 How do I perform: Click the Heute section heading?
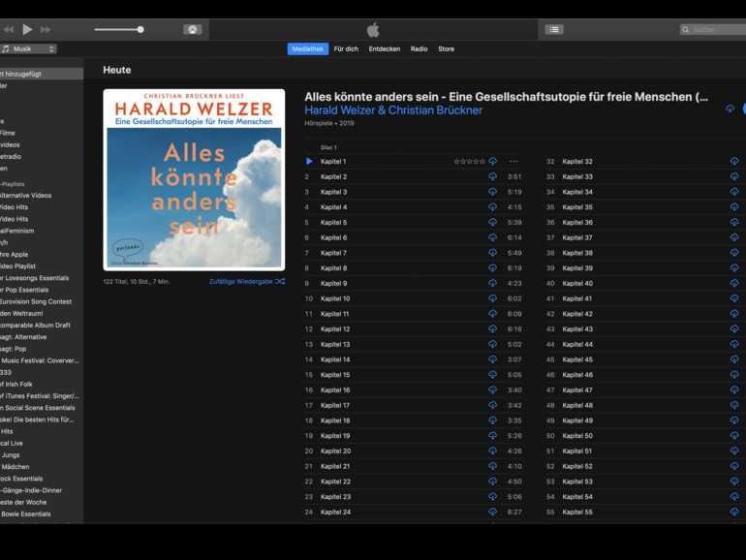click(x=117, y=70)
